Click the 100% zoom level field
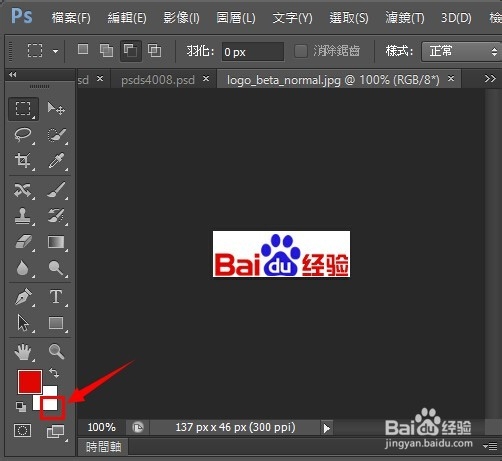502x461 pixels. pos(101,427)
